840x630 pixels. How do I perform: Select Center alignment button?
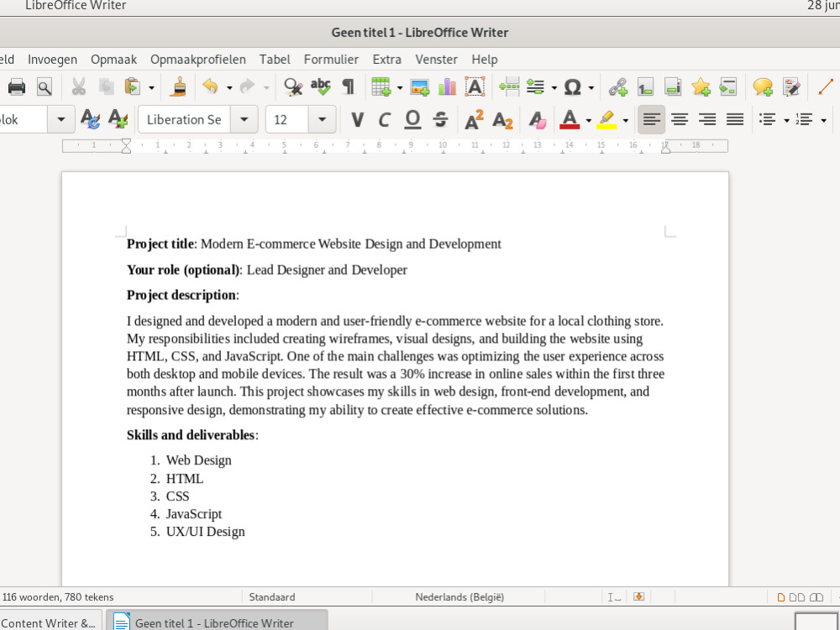pyautogui.click(x=680, y=119)
